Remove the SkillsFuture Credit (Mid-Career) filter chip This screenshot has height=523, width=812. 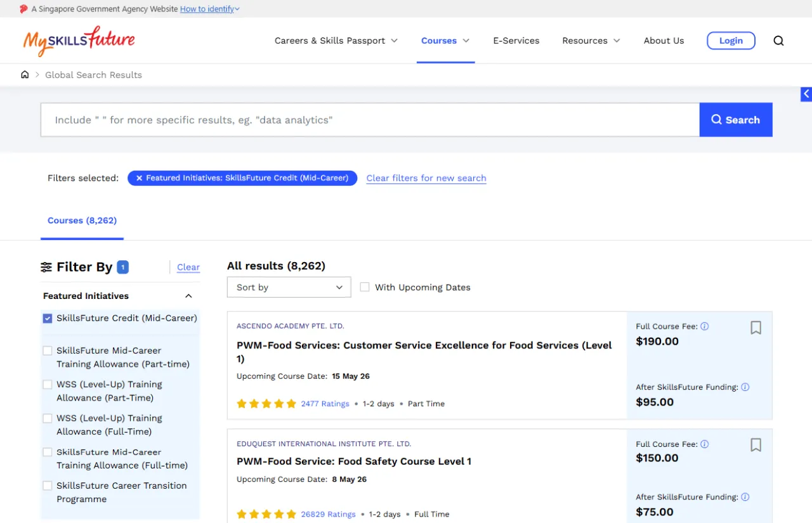[139, 178]
